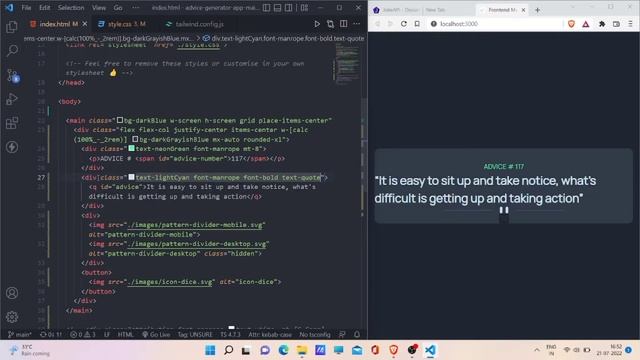Open breadcrumb ending bg-darkGrayishBlue.mx dropdown
This screenshot has height=360, width=640.
click(110, 38)
